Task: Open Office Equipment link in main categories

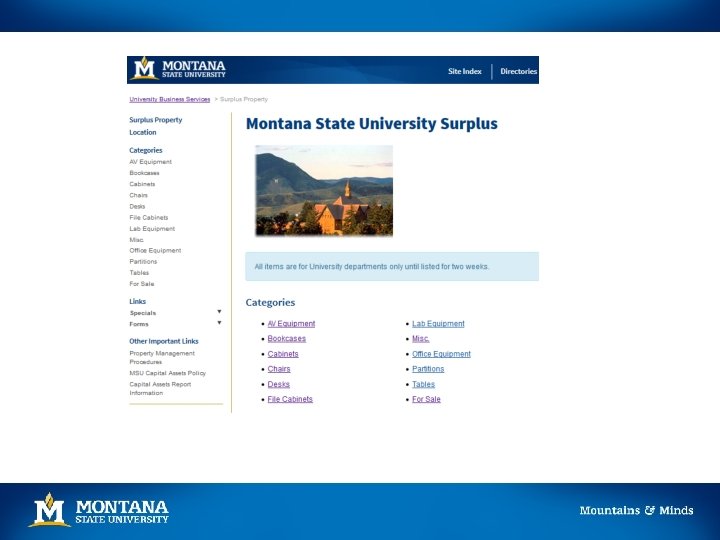Action: 441,354
